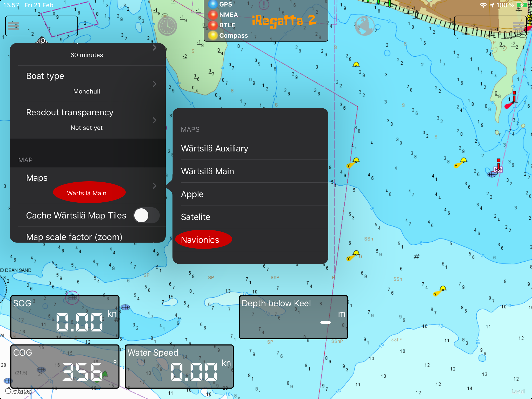Image resolution: width=532 pixels, height=399 pixels.
Task: Toggle Cache Wärtsilä Map Tiles switch
Action: click(147, 215)
